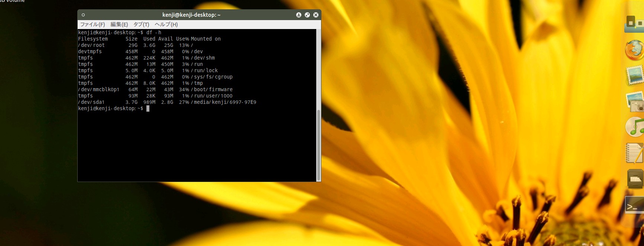The image size is (644, 246).
Task: Open the タブ(T) menu
Action: [141, 25]
